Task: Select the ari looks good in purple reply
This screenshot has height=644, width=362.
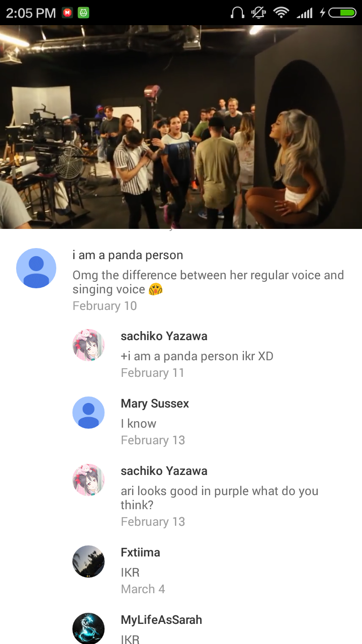Action: click(219, 498)
